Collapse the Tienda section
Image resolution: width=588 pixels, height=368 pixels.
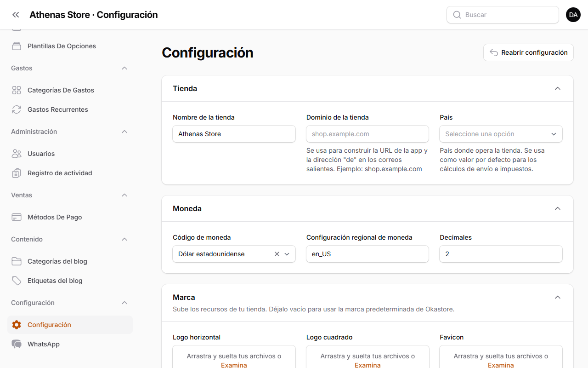pyautogui.click(x=558, y=88)
